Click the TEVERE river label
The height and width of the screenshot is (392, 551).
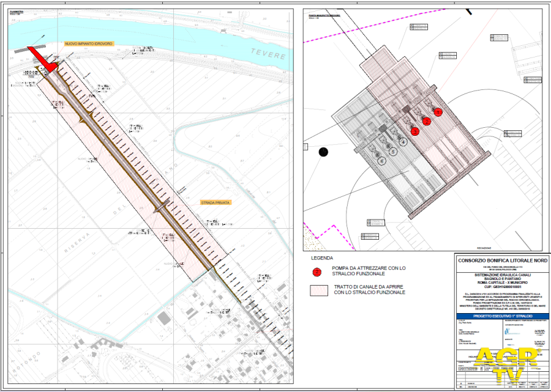[x=275, y=56]
